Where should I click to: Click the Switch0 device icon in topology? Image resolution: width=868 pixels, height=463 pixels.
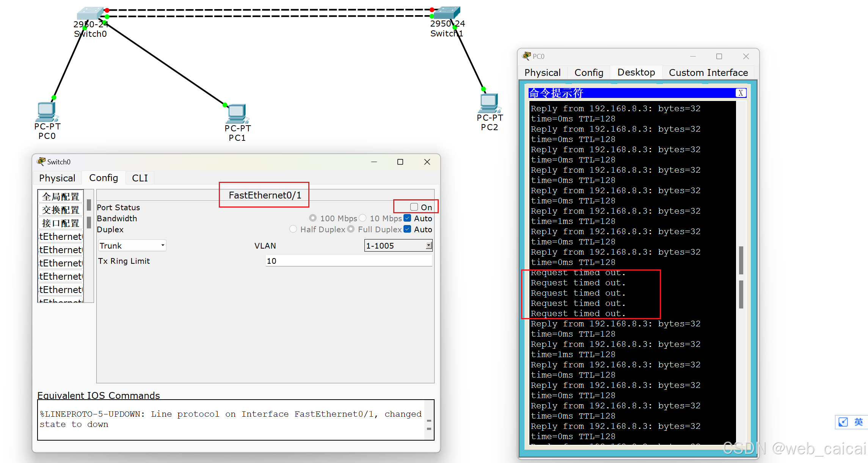point(89,14)
